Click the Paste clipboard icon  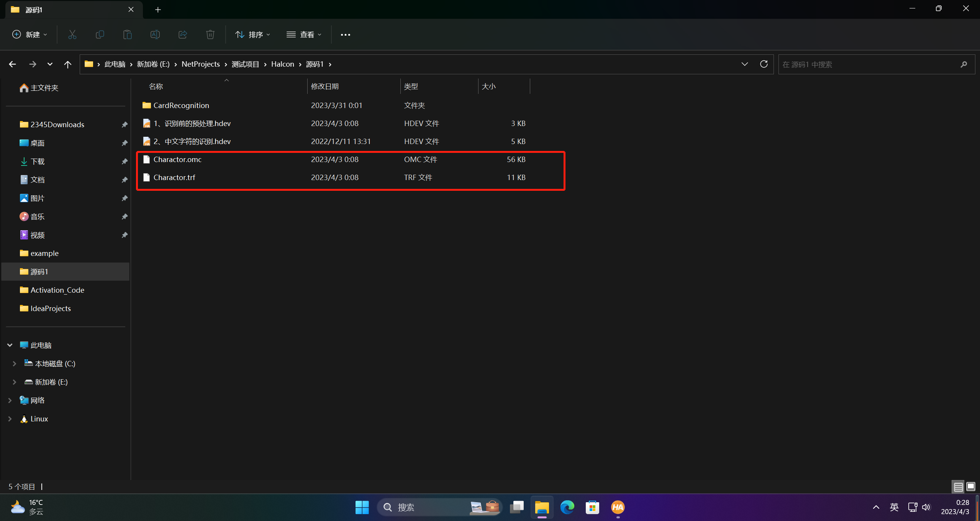(x=127, y=34)
